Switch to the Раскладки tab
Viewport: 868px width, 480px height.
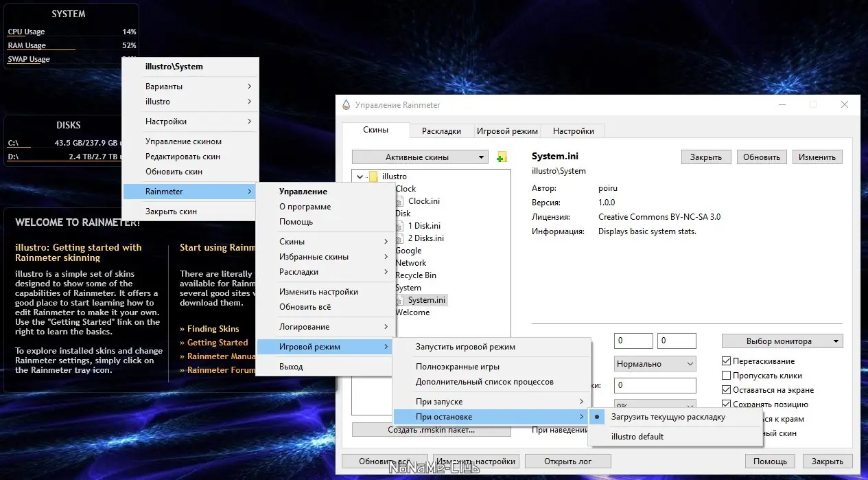pos(441,130)
